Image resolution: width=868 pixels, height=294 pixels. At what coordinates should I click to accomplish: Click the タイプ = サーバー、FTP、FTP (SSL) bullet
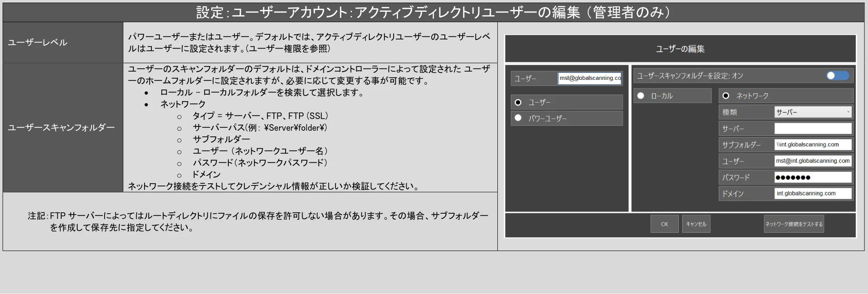[260, 116]
